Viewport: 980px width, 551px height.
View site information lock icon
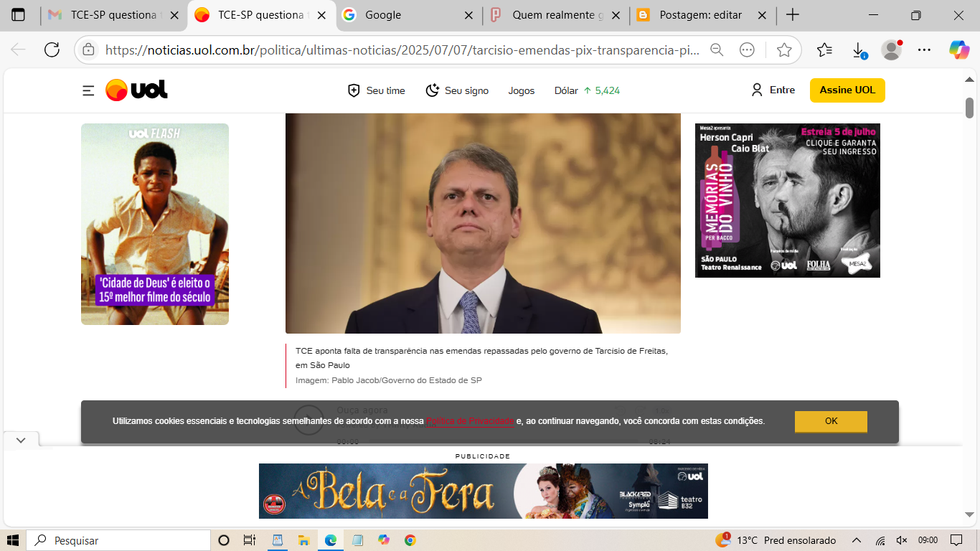[88, 50]
